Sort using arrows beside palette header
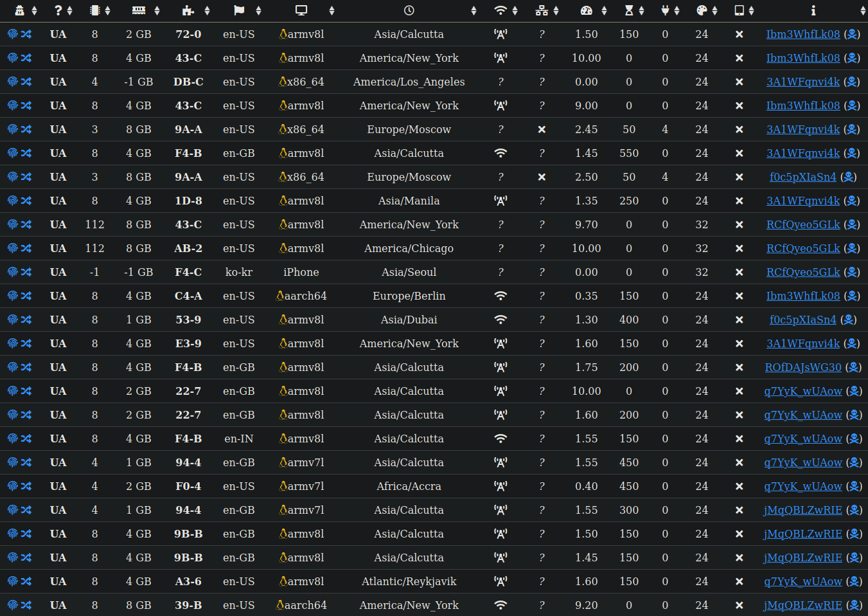 tap(714, 10)
